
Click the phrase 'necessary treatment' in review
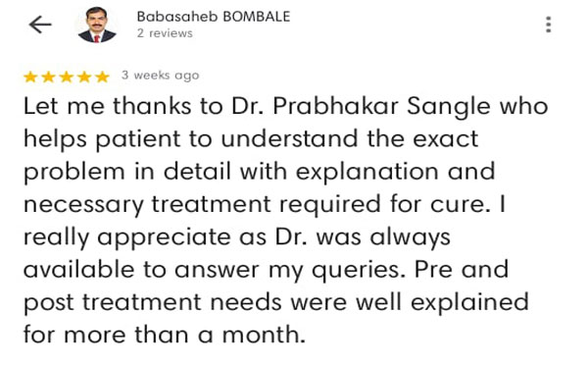pyautogui.click(x=147, y=205)
